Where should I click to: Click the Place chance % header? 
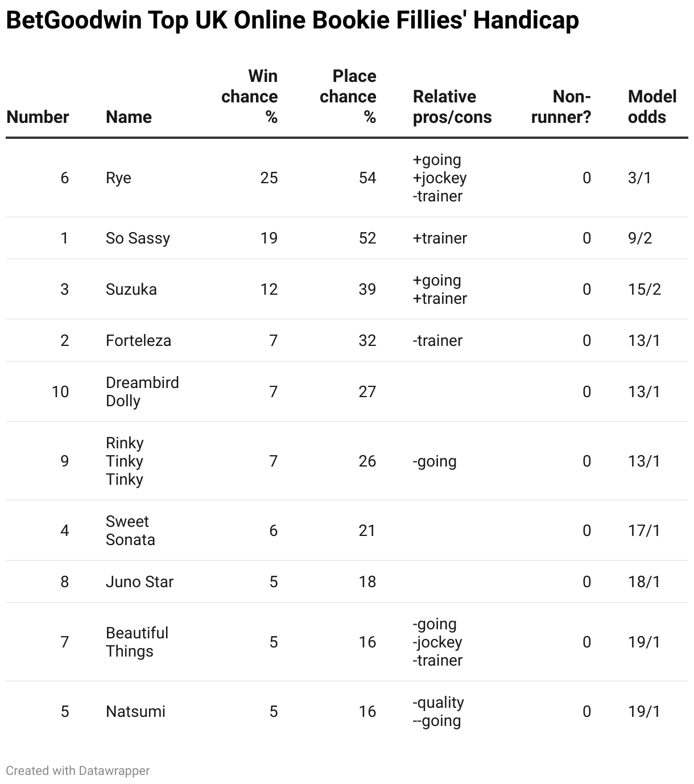(348, 96)
